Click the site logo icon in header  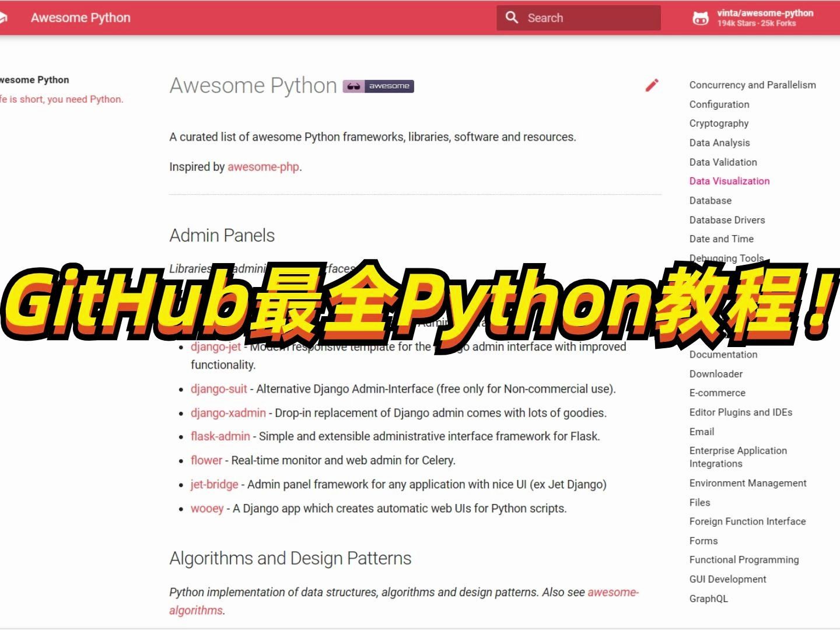3,17
